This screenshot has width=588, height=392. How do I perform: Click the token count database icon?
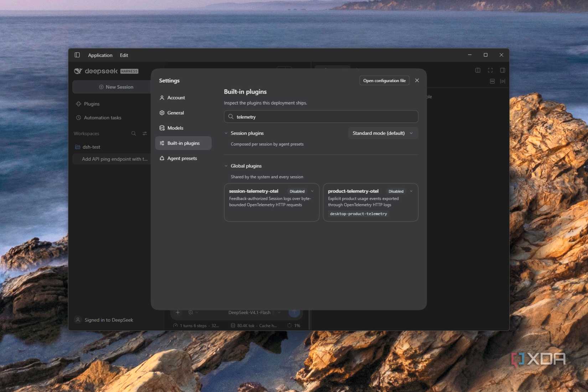tap(233, 325)
